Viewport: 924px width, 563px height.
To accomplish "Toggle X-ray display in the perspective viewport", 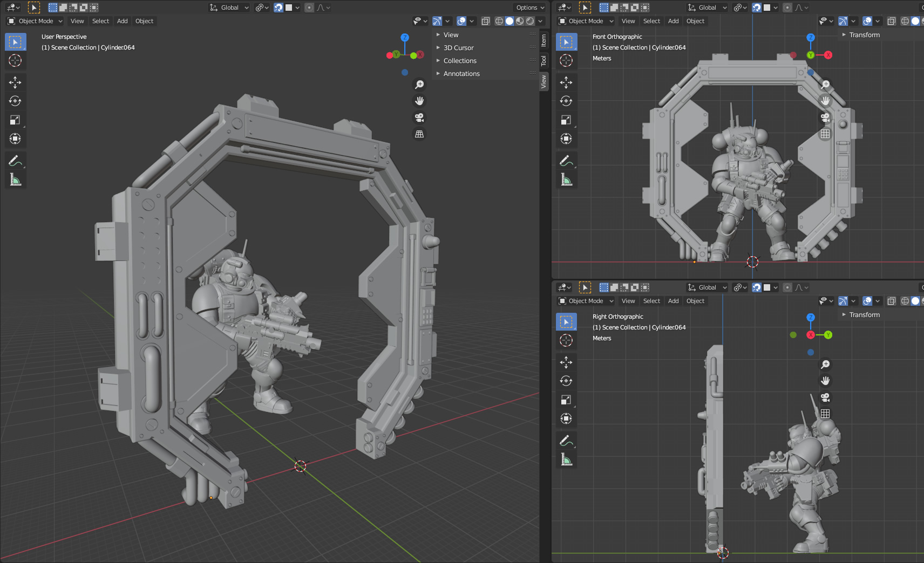I will 485,21.
